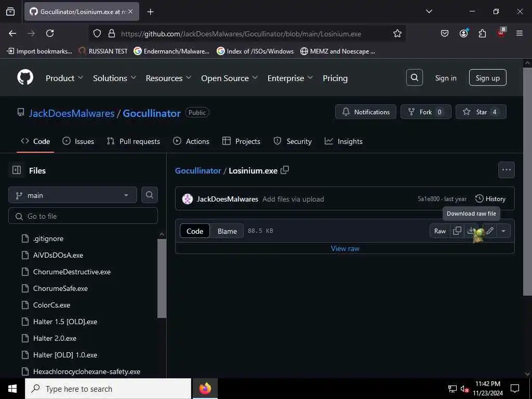Expand Solutions navigation menu

(x=115, y=78)
